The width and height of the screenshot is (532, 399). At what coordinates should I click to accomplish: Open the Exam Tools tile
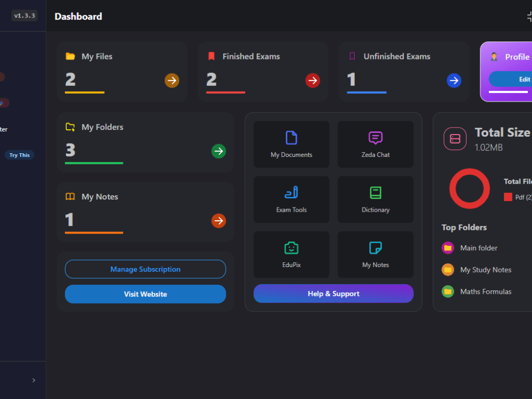[x=292, y=199]
